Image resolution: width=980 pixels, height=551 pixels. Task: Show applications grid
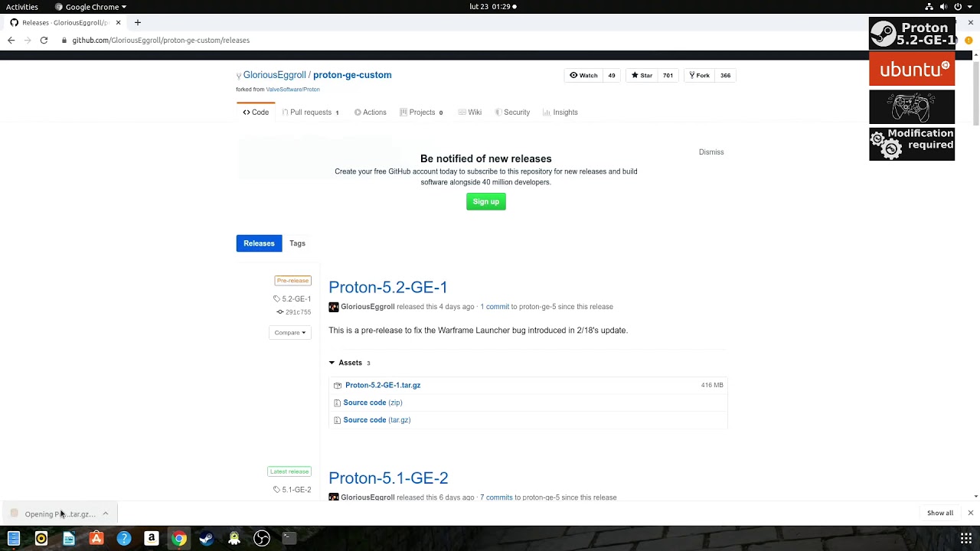(965, 538)
